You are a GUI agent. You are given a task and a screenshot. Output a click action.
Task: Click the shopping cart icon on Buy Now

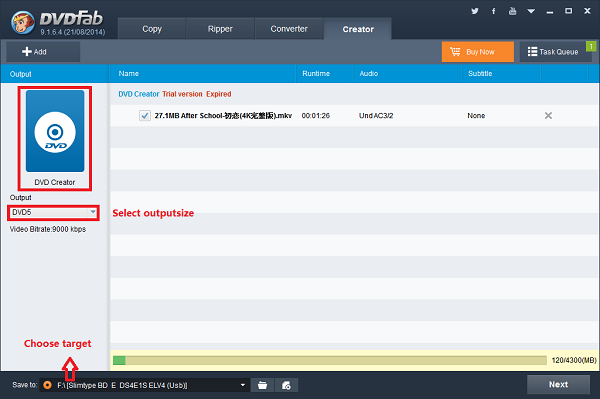pos(455,52)
